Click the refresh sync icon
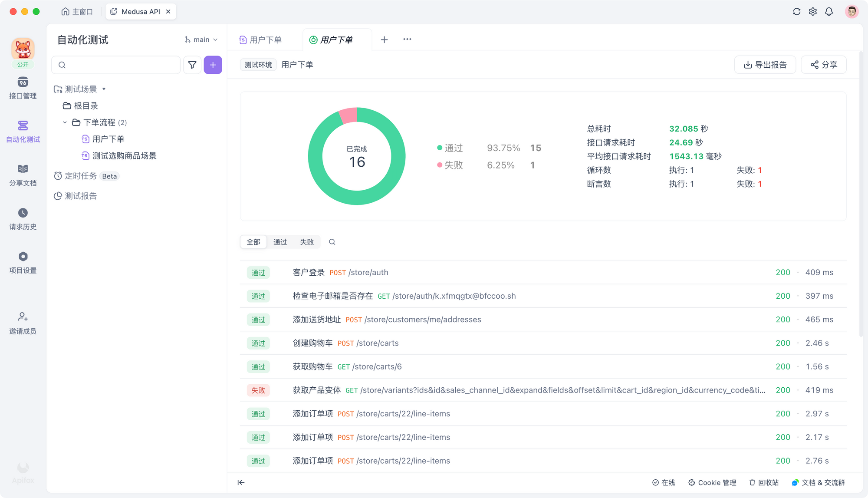The height and width of the screenshot is (498, 868). coord(796,12)
